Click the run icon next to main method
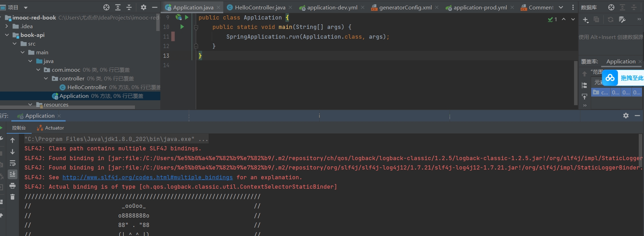 (182, 27)
